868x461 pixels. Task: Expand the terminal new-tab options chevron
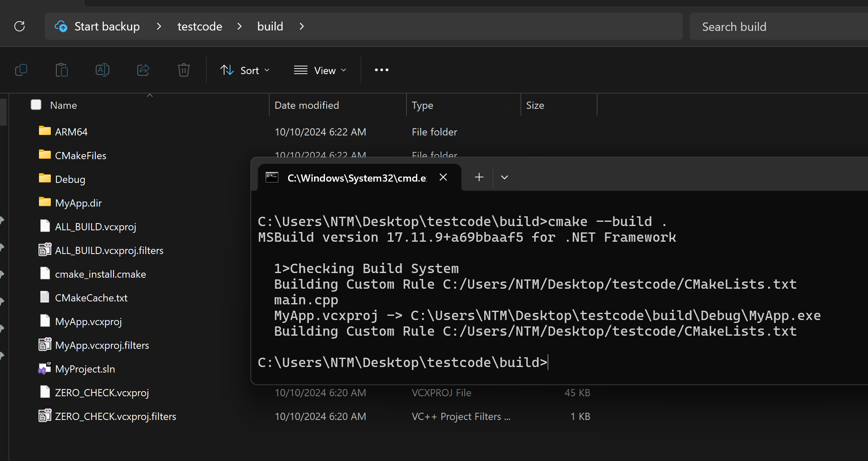click(x=504, y=177)
